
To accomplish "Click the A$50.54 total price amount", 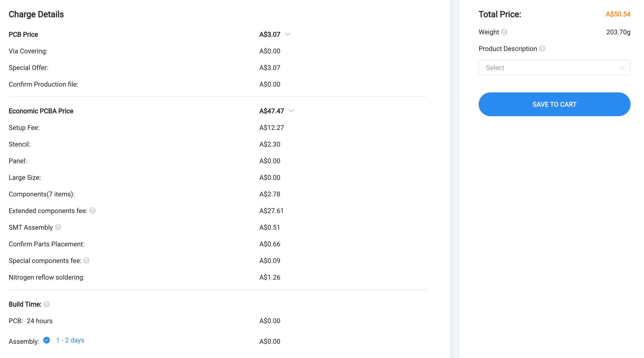I will click(618, 14).
